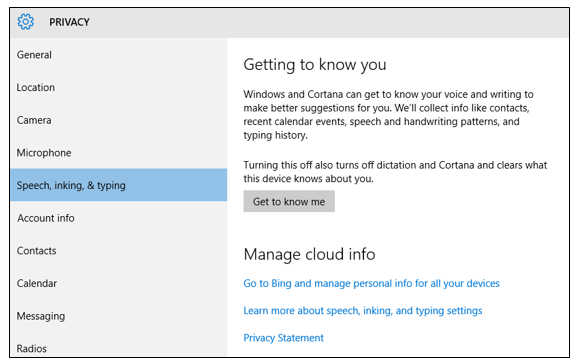Click the Get to know me button
578x363 pixels.
pyautogui.click(x=289, y=201)
